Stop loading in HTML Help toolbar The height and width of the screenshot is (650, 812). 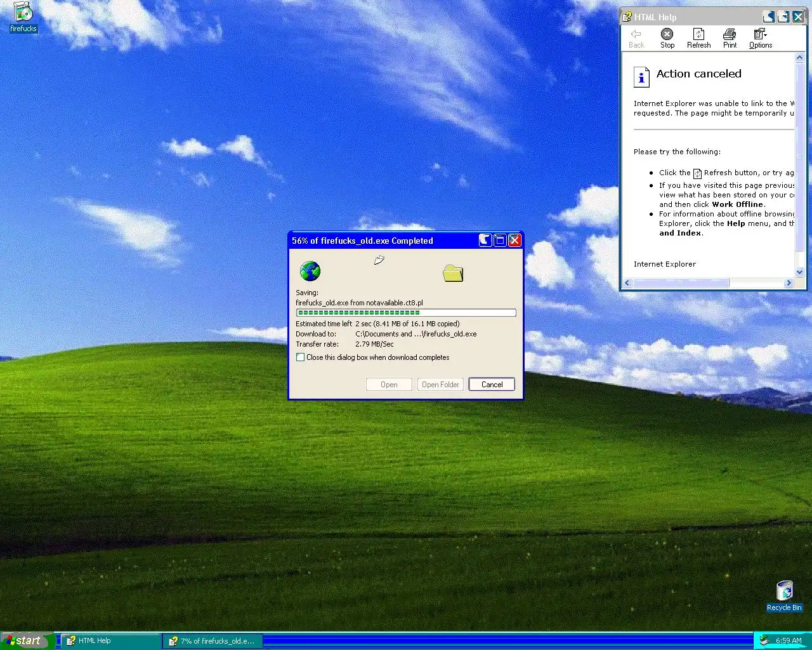(667, 39)
